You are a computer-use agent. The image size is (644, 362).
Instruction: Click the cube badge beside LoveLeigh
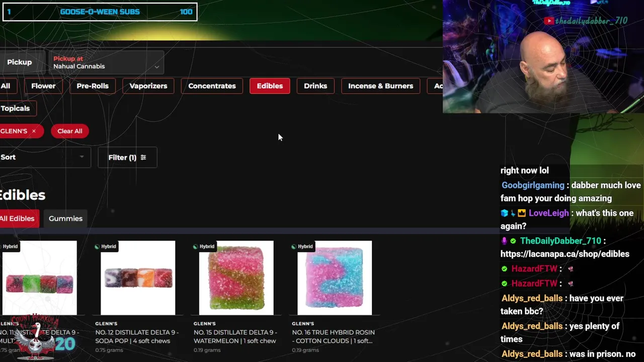[x=504, y=213]
